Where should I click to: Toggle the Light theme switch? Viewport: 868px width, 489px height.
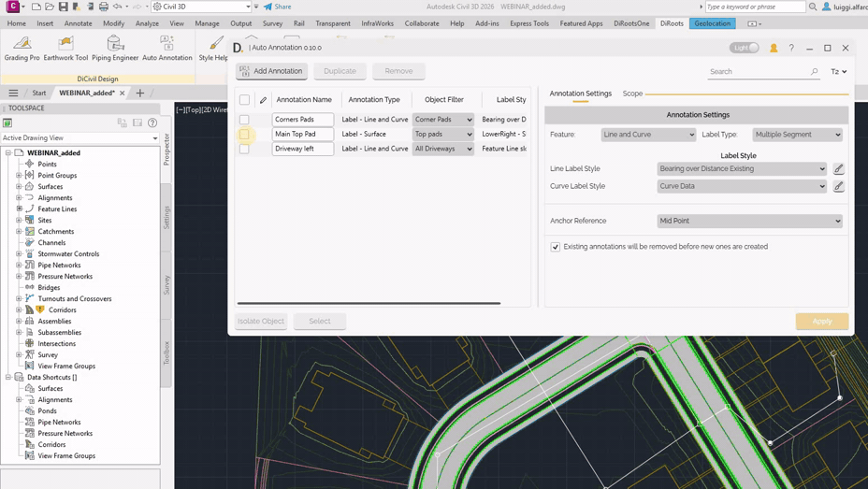click(745, 48)
